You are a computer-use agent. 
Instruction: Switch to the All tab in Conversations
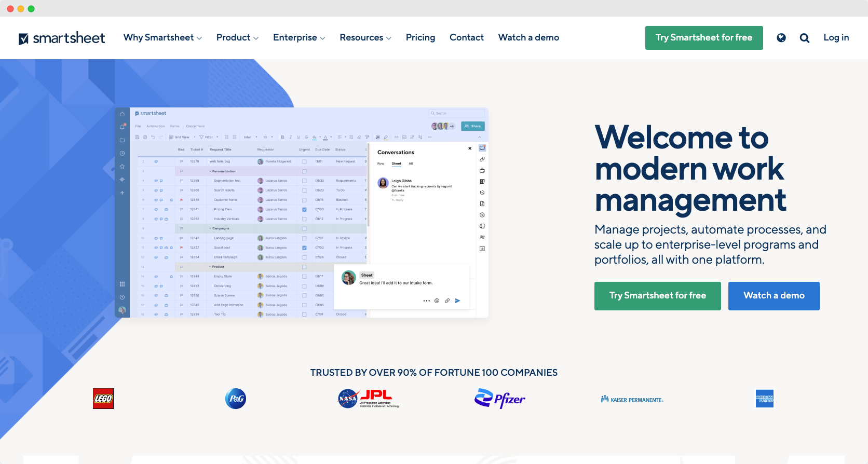pos(411,163)
